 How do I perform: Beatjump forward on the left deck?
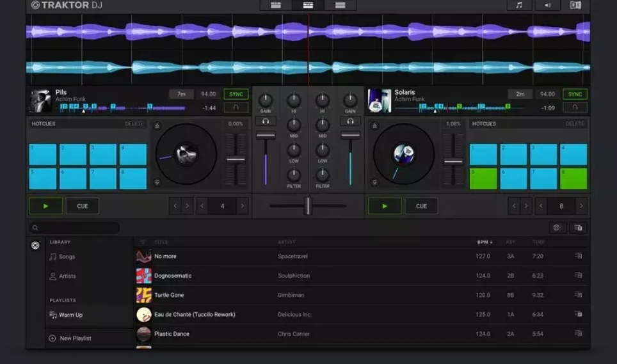click(187, 206)
